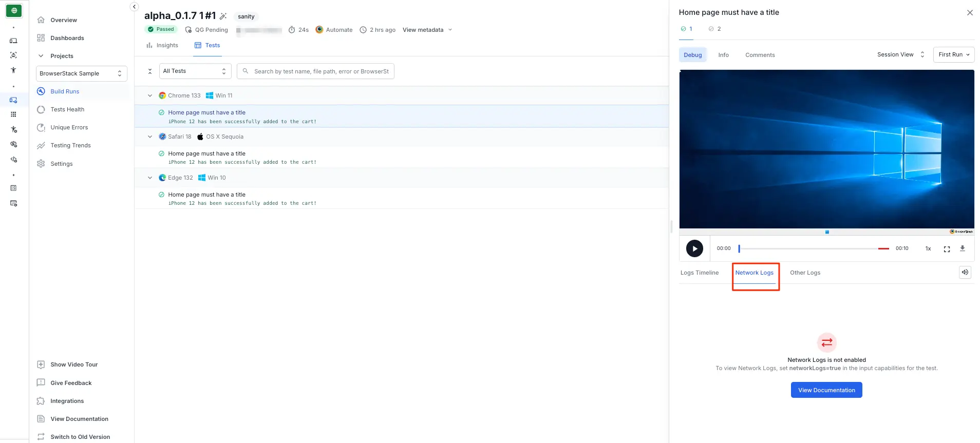This screenshot has height=443, width=980.
Task: Open Build Runs in sidebar
Action: click(65, 91)
